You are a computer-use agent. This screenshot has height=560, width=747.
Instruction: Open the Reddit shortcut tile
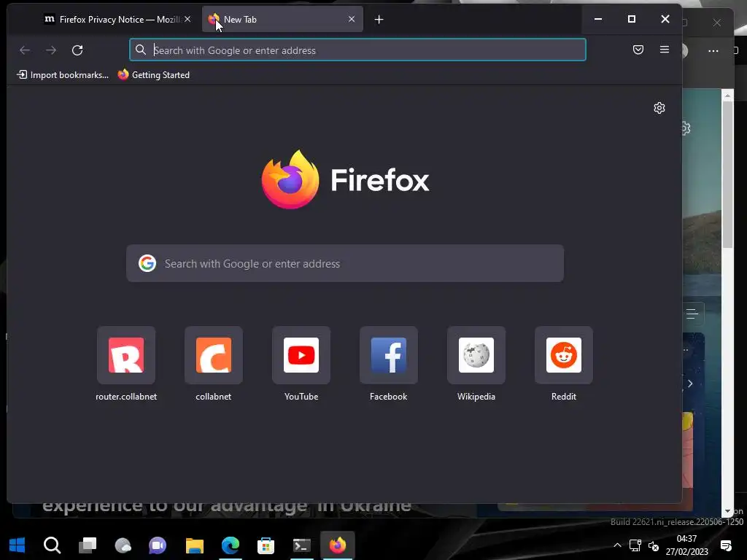(x=564, y=364)
